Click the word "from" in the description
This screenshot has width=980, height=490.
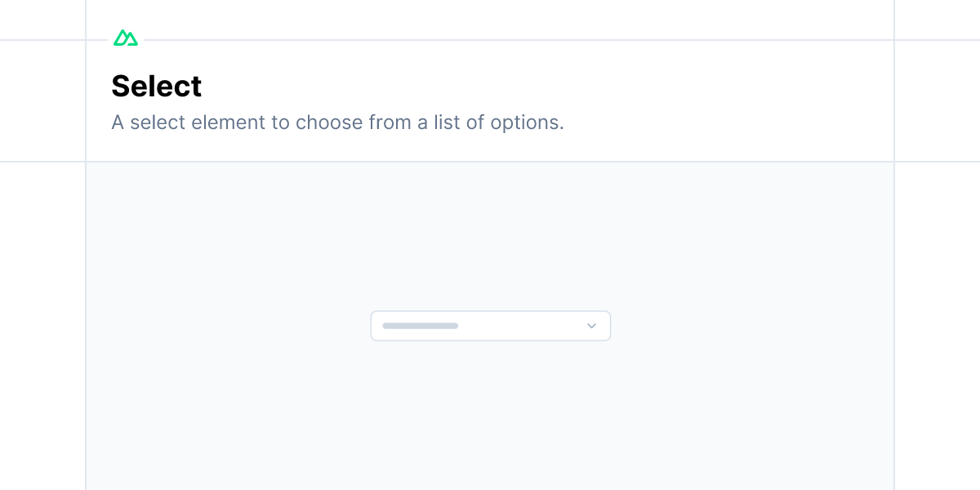coord(390,122)
